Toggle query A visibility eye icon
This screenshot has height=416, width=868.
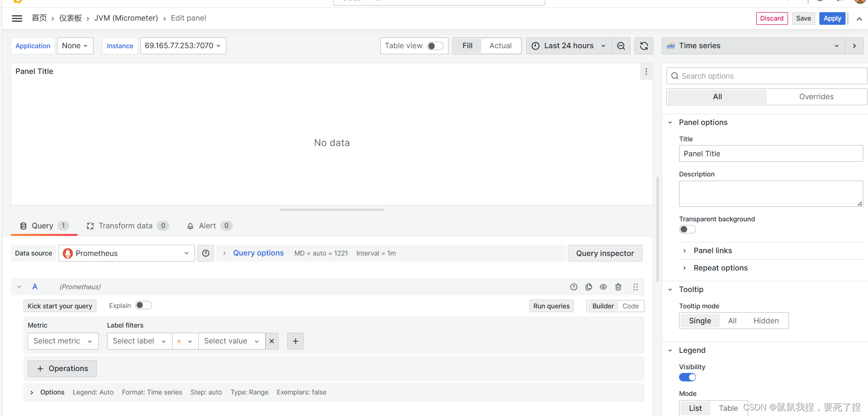(603, 287)
